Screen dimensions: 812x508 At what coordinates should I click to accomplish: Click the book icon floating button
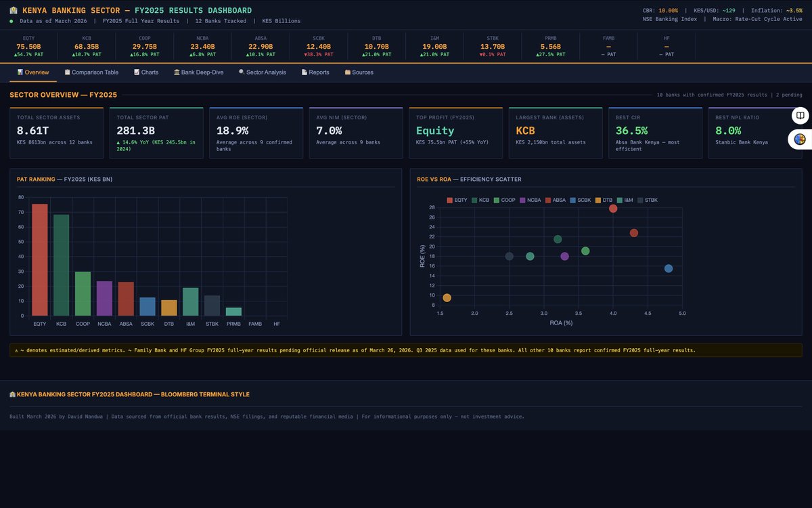(x=800, y=116)
